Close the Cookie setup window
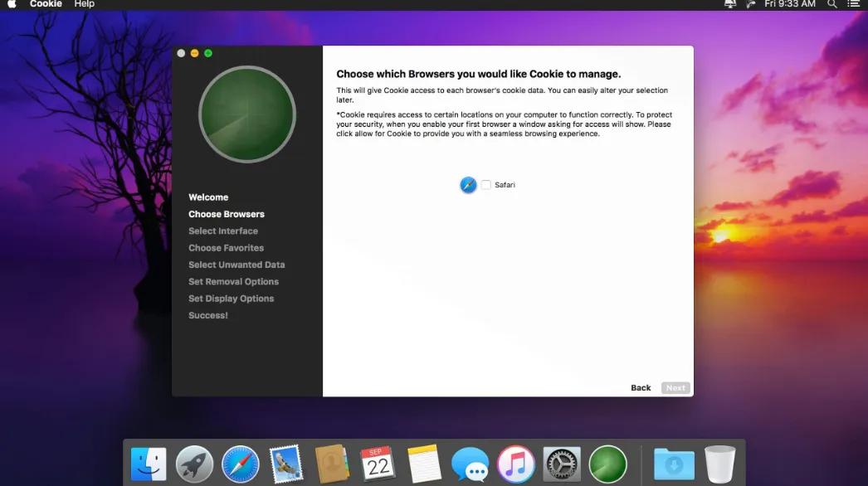Screen dimensions: 868x486 (181, 53)
